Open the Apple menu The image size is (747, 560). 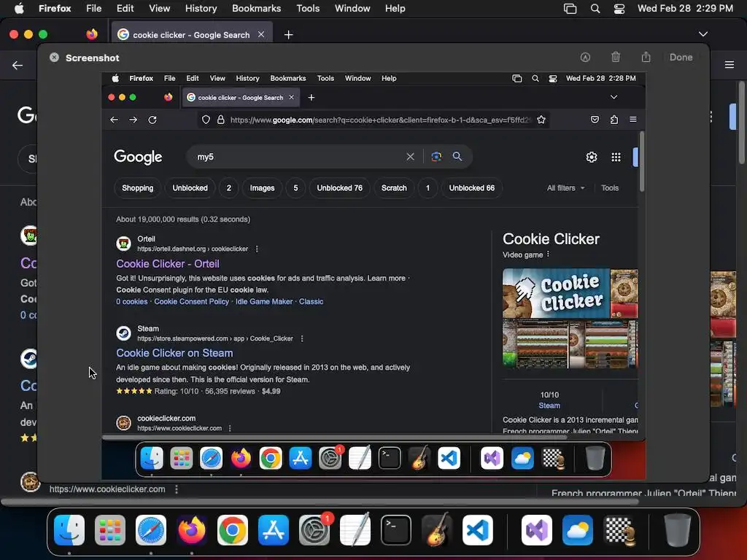pos(19,8)
